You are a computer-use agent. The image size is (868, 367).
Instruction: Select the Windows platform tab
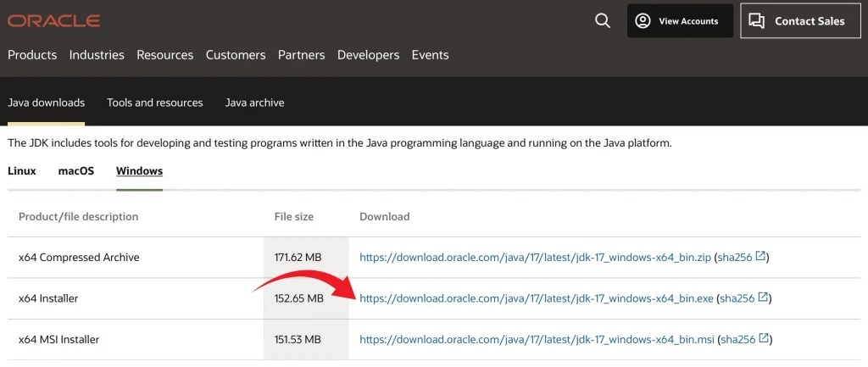tap(140, 171)
